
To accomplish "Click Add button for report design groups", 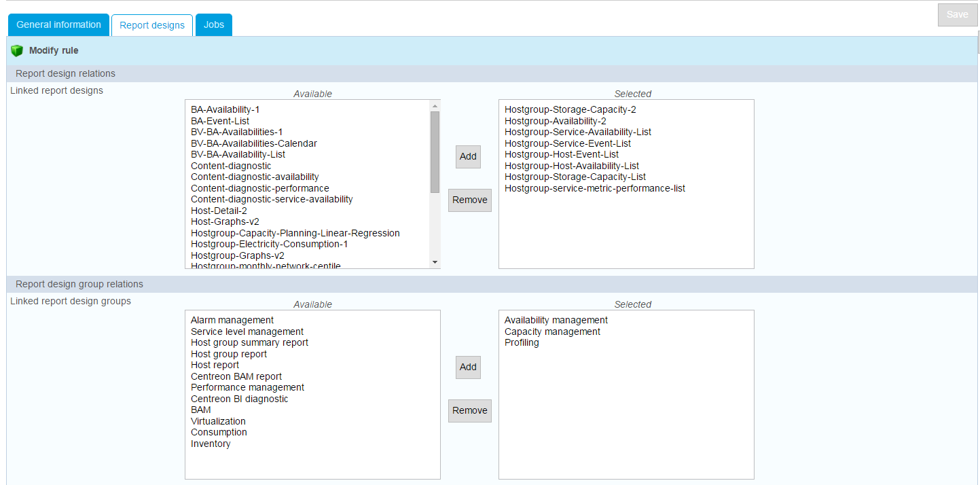I will click(468, 367).
